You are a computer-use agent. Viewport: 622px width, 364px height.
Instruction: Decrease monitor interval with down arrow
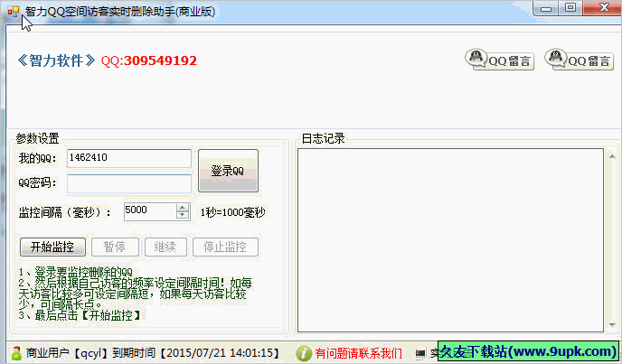[x=183, y=215]
